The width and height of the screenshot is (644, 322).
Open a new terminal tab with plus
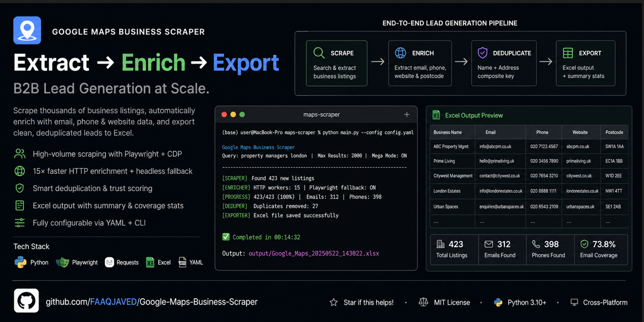pyautogui.click(x=407, y=114)
